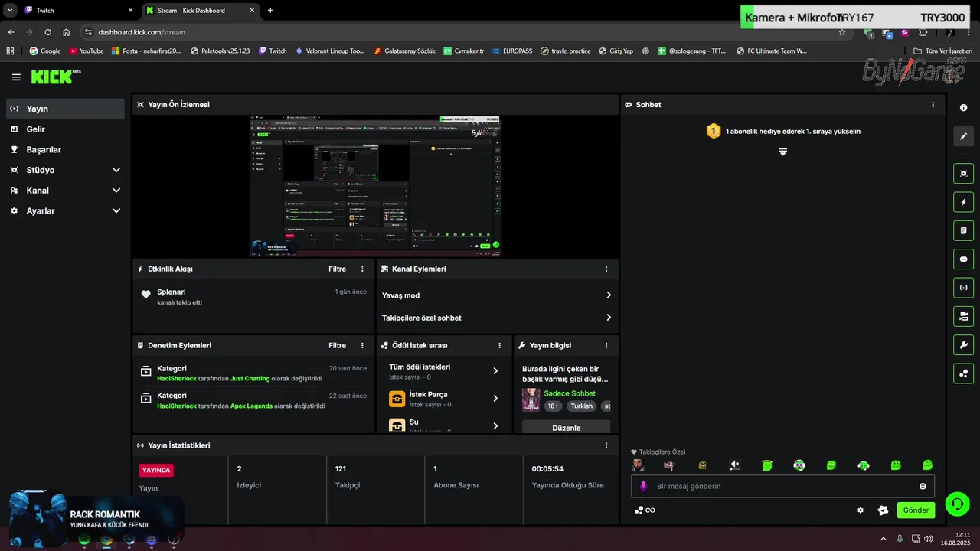This screenshot has height=551, width=980.
Task: Open Discord from the taskbar
Action: [152, 540]
